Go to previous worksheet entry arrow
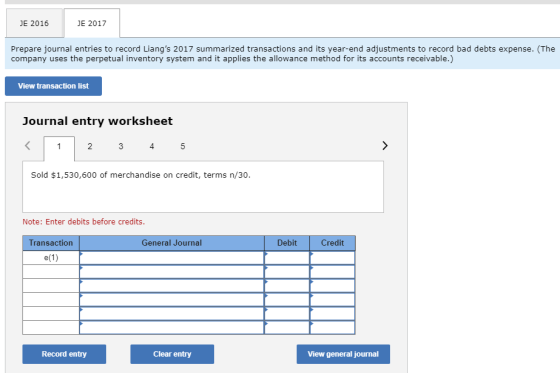Viewport: 560px width, 373px height. pyautogui.click(x=28, y=145)
